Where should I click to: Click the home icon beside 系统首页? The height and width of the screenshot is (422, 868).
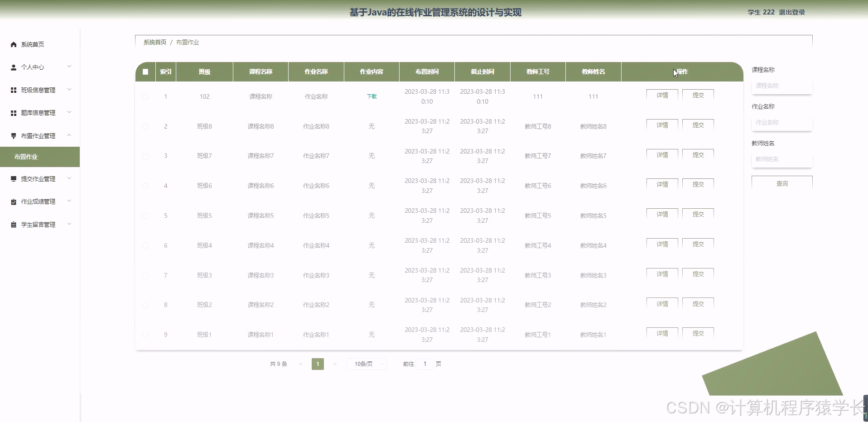point(14,44)
